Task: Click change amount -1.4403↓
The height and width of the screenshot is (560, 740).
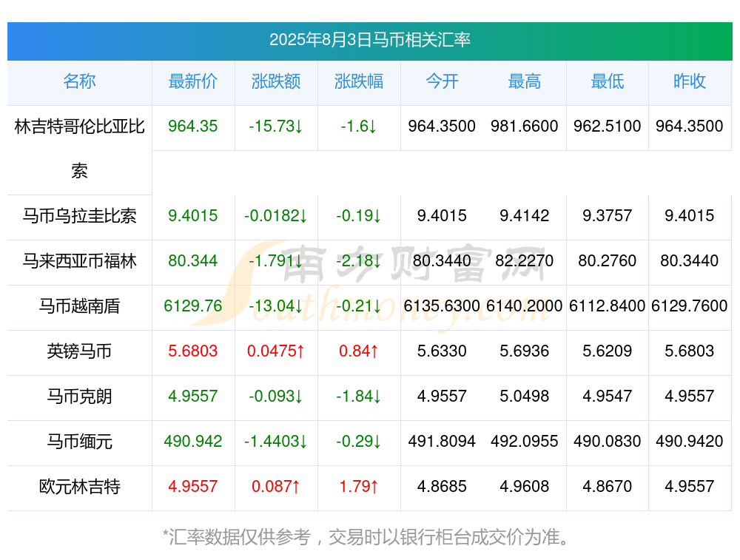Action: (x=276, y=442)
